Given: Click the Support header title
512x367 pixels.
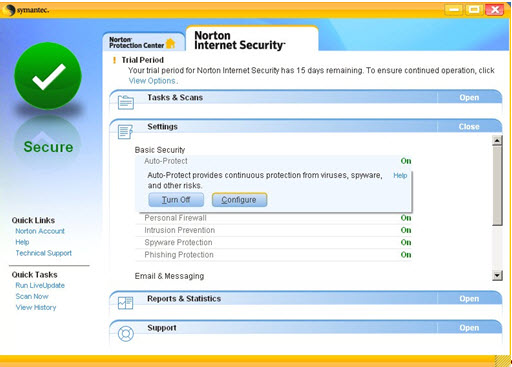Looking at the screenshot, I should [162, 328].
